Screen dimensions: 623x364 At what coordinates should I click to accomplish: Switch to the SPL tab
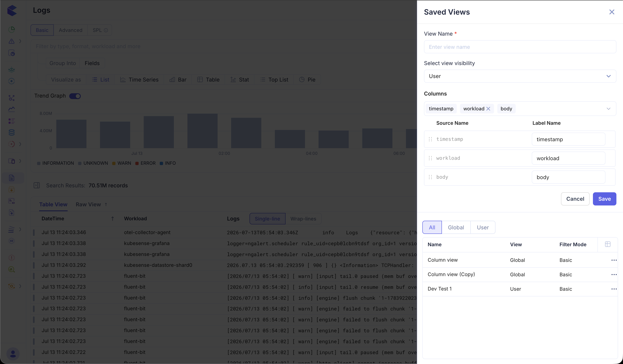tap(100, 30)
